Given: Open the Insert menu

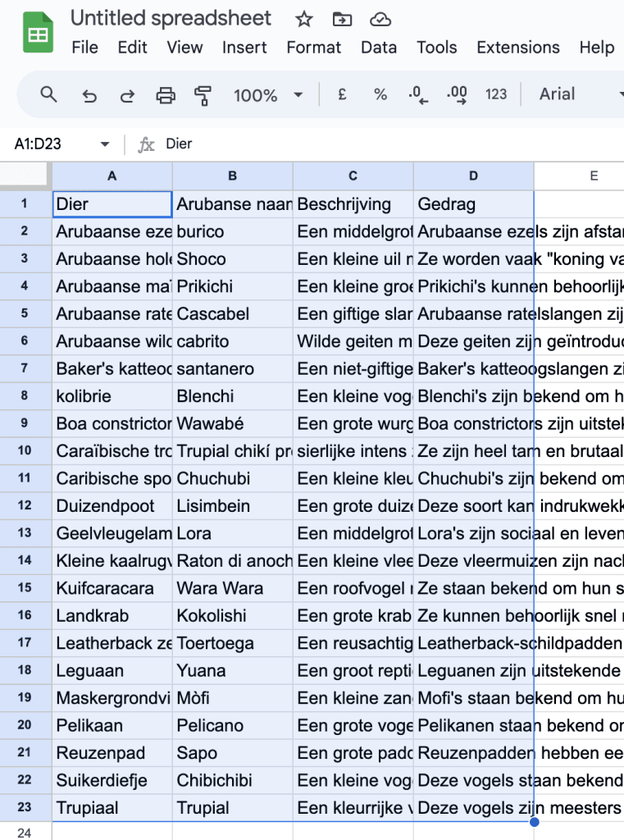Looking at the screenshot, I should [244, 48].
